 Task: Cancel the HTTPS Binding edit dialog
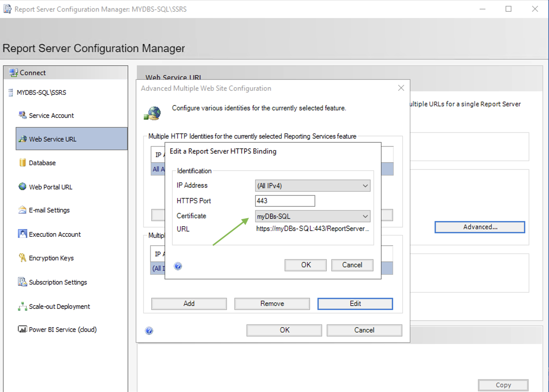(352, 265)
